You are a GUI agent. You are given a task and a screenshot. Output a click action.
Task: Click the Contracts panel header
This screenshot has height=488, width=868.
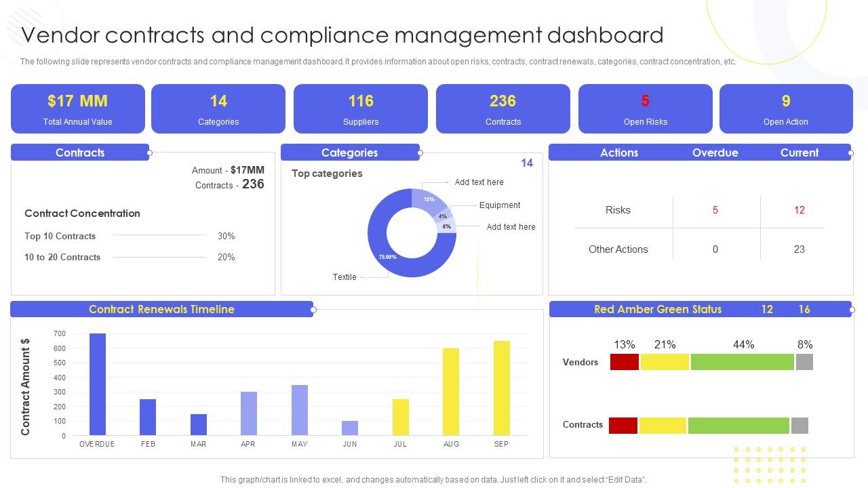pyautogui.click(x=79, y=152)
